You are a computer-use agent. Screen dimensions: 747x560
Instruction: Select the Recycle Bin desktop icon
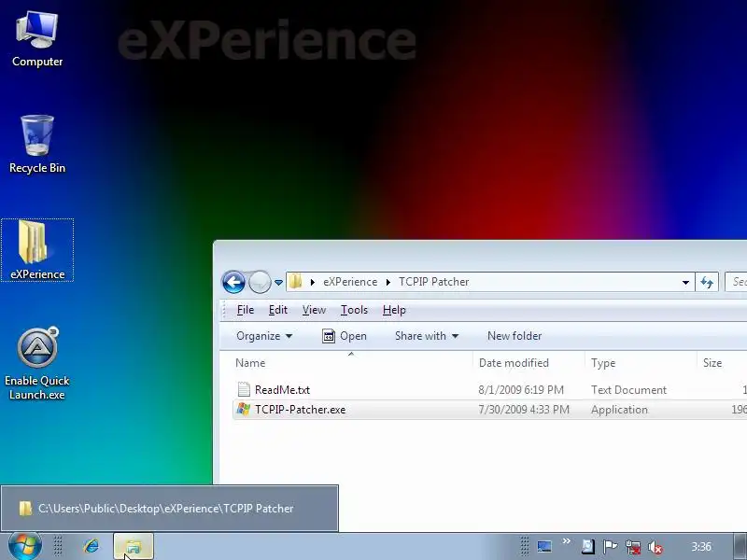37,144
